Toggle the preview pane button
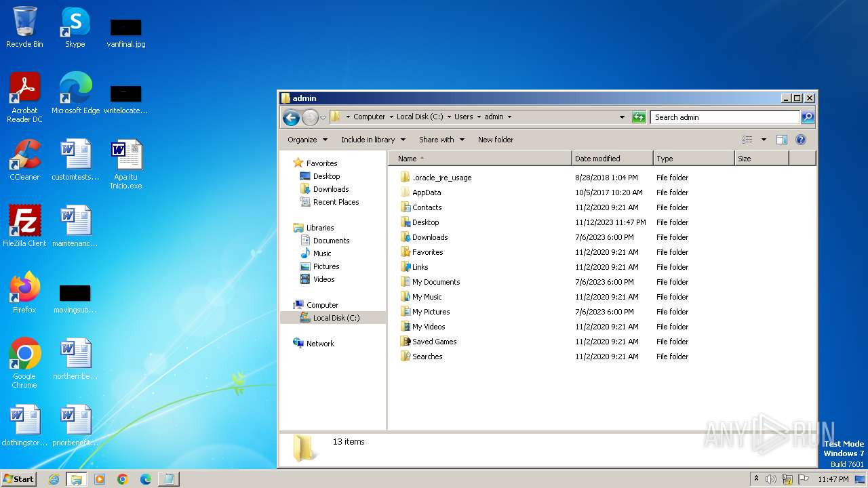The width and height of the screenshot is (868, 488). point(781,140)
